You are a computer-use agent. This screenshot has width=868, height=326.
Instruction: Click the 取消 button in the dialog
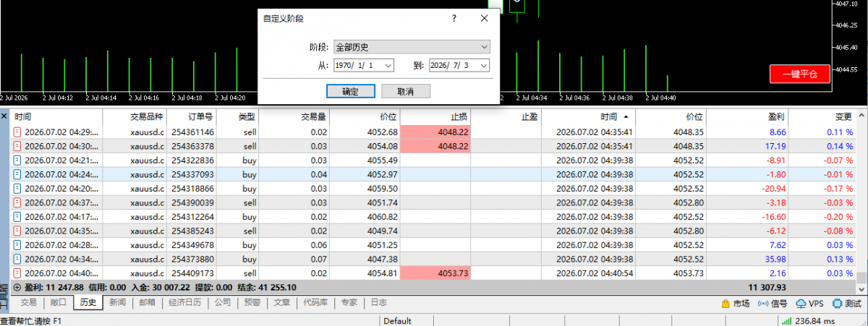(406, 92)
